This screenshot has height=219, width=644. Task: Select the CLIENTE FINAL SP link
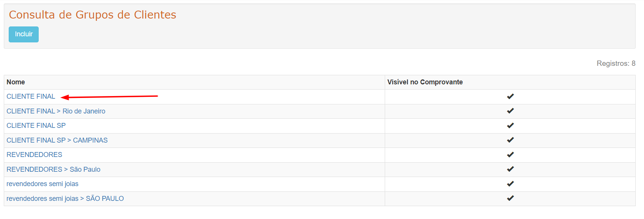tap(36, 126)
